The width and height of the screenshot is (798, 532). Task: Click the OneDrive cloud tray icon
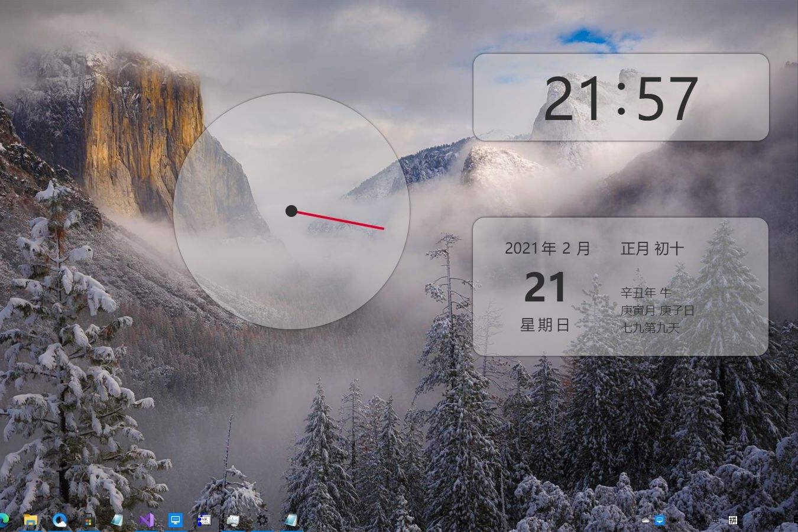[x=645, y=520]
